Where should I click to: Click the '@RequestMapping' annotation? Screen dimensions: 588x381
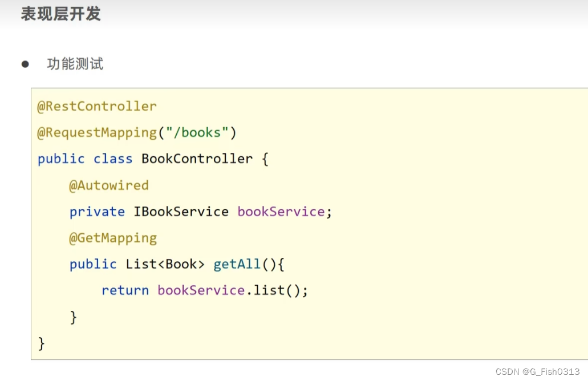(x=97, y=133)
